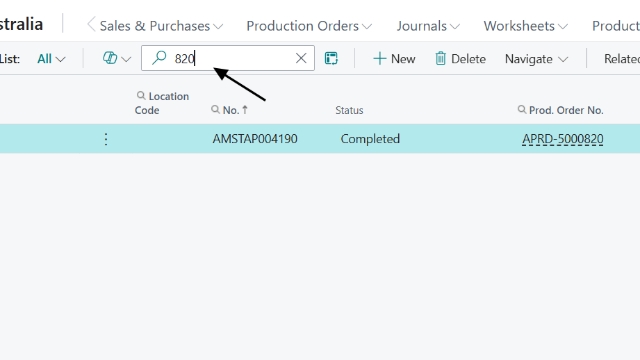Image resolution: width=640 pixels, height=360 pixels.
Task: Expand the All view selector dropdown
Action: tap(51, 59)
